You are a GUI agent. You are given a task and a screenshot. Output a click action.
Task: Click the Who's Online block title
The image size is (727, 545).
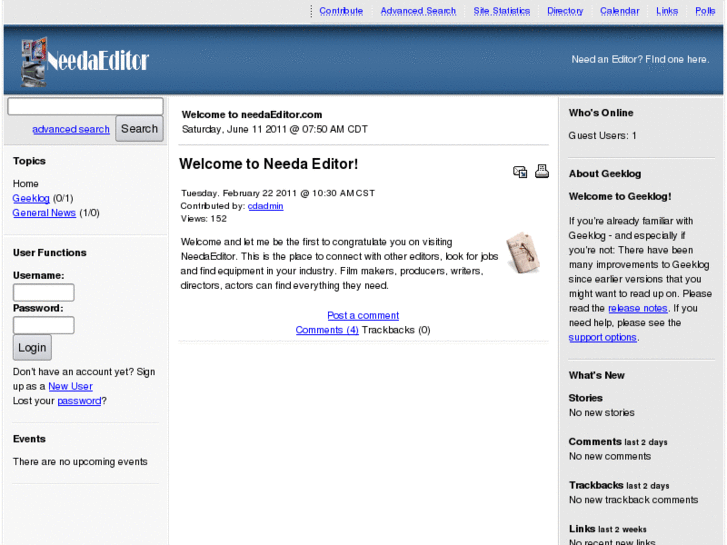pos(601,113)
